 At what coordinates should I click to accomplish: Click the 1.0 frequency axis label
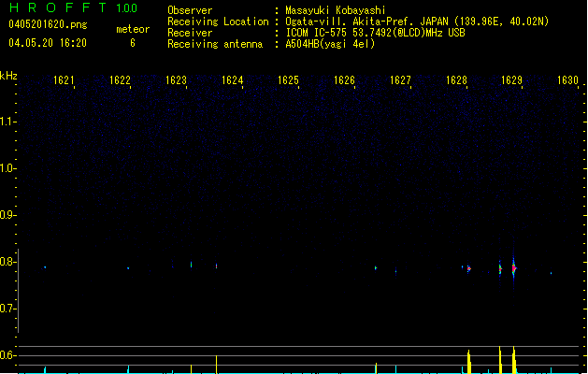7,168
